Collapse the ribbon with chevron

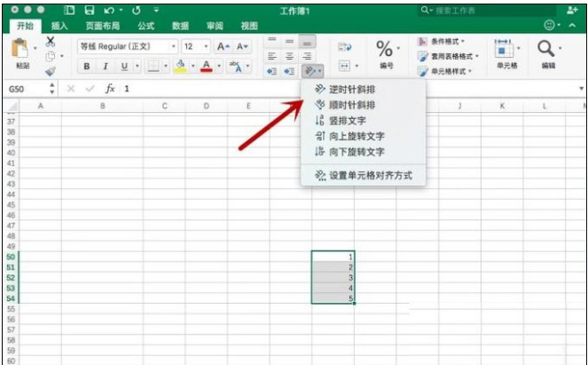(x=572, y=25)
